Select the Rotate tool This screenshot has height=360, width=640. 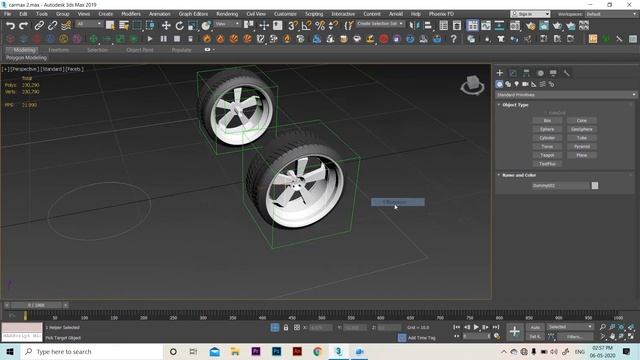(180, 26)
